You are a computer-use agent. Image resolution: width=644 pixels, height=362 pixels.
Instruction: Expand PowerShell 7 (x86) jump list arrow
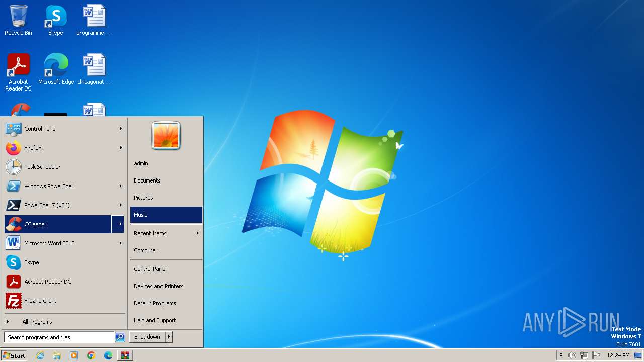pos(121,205)
